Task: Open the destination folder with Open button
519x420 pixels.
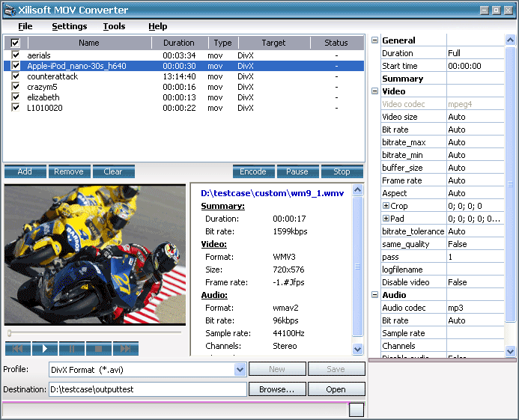Action: [336, 389]
